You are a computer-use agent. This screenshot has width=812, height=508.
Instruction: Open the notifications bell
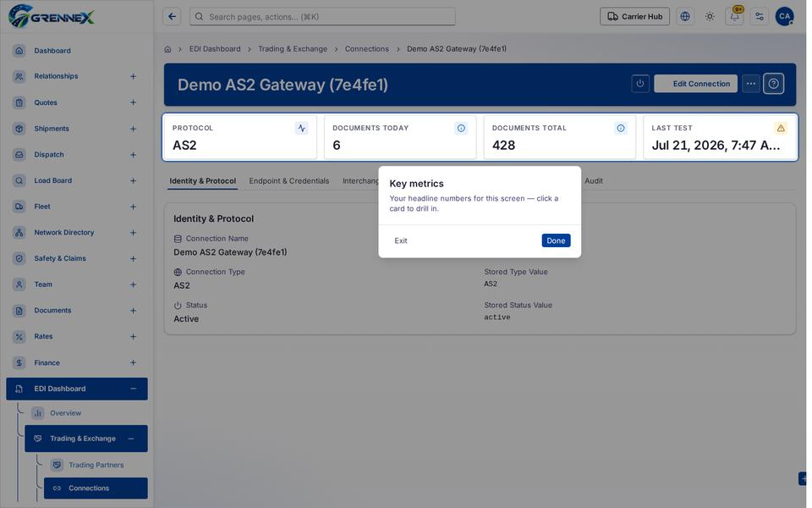[x=735, y=17]
